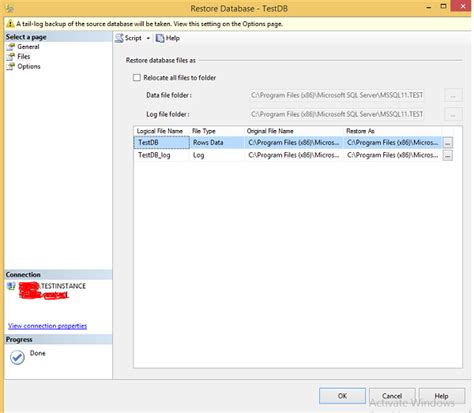
Task: Minimize the Restore Database window
Action: tap(429, 7)
